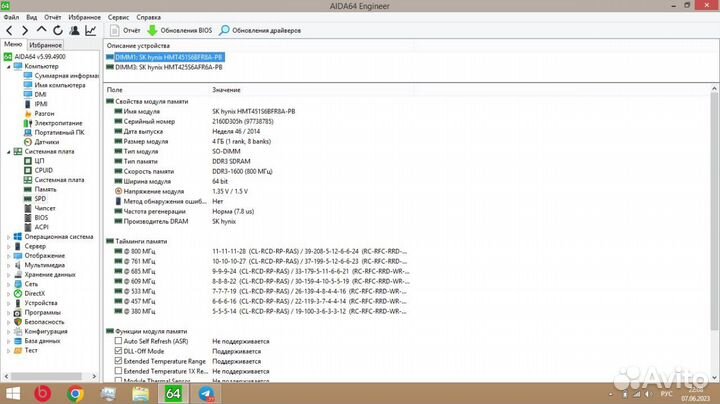Open File Explorer from taskbar
The image size is (720, 404).
[x=141, y=394]
